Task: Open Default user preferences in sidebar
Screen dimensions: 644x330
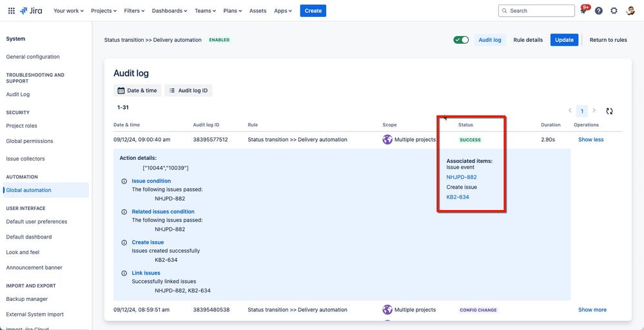Action: click(37, 221)
